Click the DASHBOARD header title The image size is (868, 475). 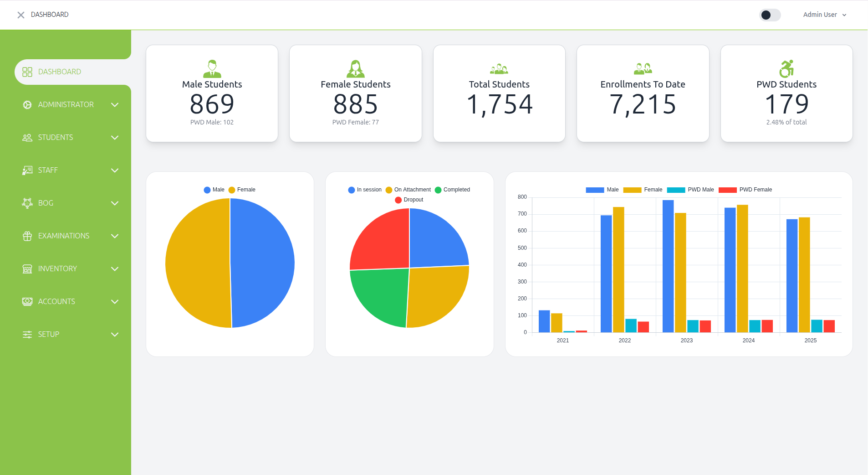point(50,15)
